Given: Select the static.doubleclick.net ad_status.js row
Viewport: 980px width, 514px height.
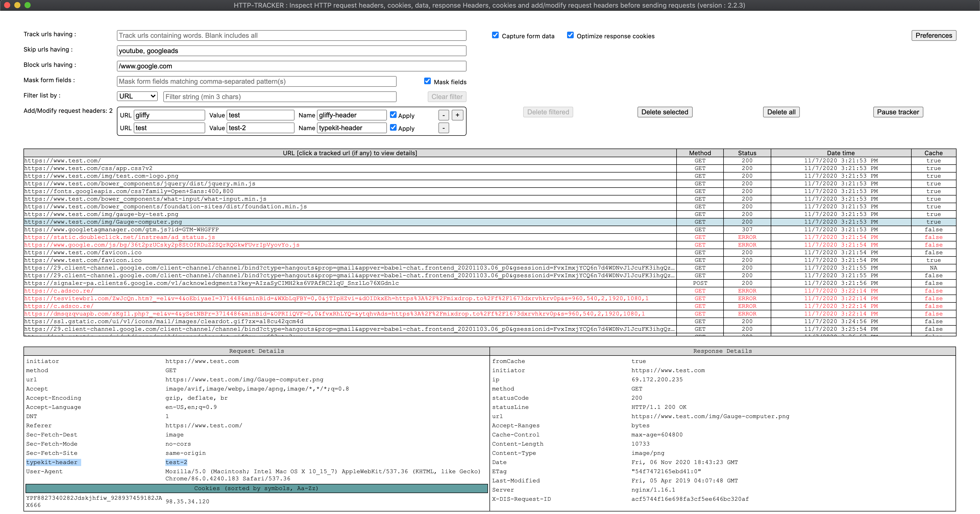Looking at the screenshot, I should [119, 237].
